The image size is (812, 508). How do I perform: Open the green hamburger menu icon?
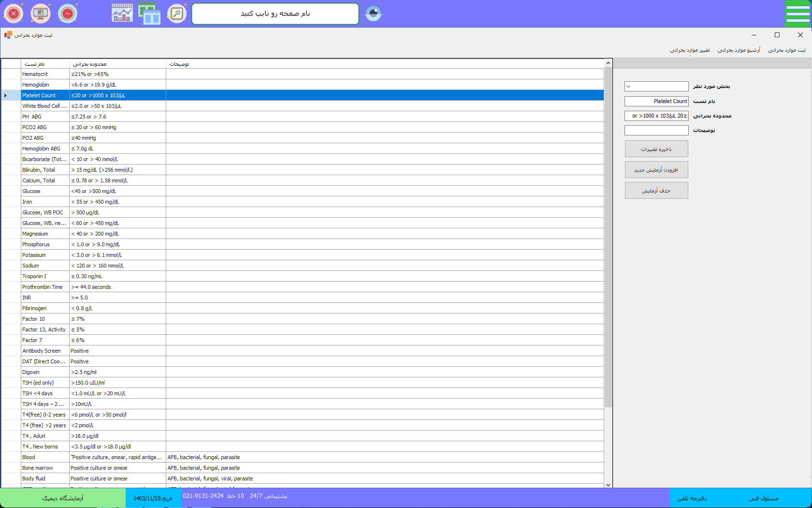click(x=797, y=14)
